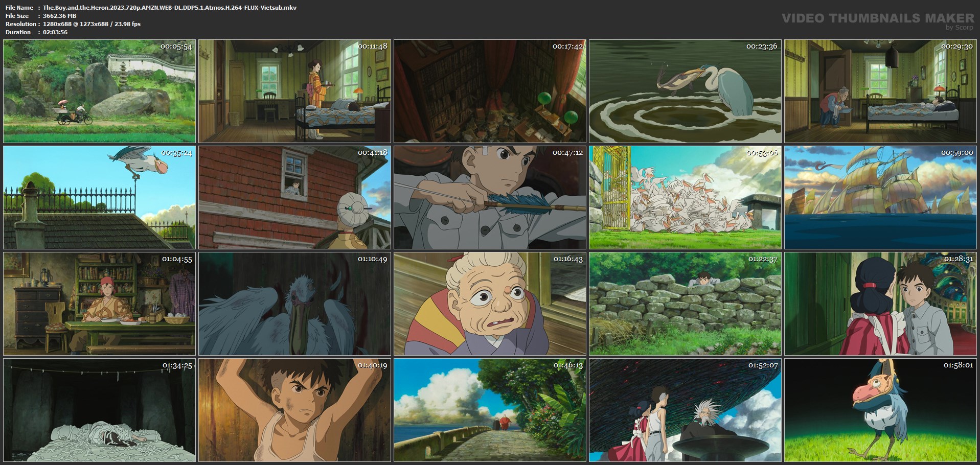The height and width of the screenshot is (465, 980).
Task: Select the seaside path thumbnail at 01:46:13
Action: click(490, 410)
